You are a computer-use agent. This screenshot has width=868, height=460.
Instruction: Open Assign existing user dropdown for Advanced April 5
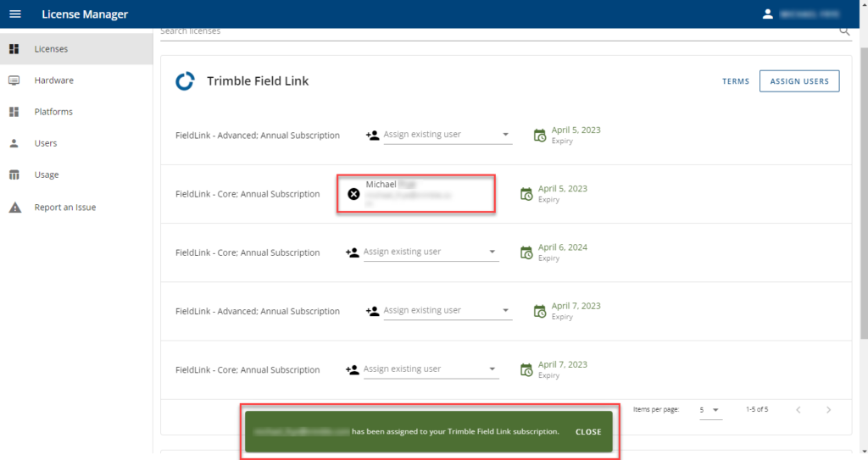coord(448,135)
